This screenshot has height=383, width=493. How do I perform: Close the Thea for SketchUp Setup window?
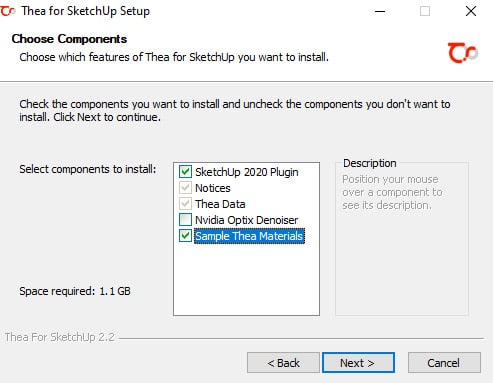coord(471,11)
